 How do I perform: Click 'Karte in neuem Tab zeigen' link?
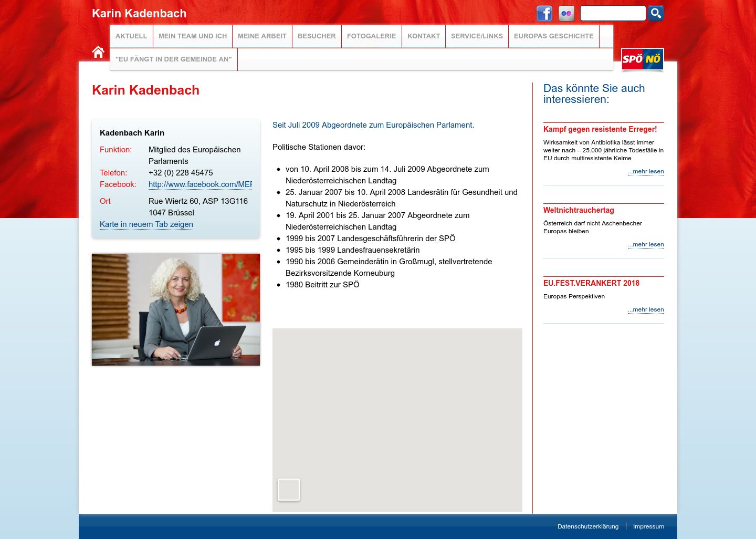pos(146,224)
